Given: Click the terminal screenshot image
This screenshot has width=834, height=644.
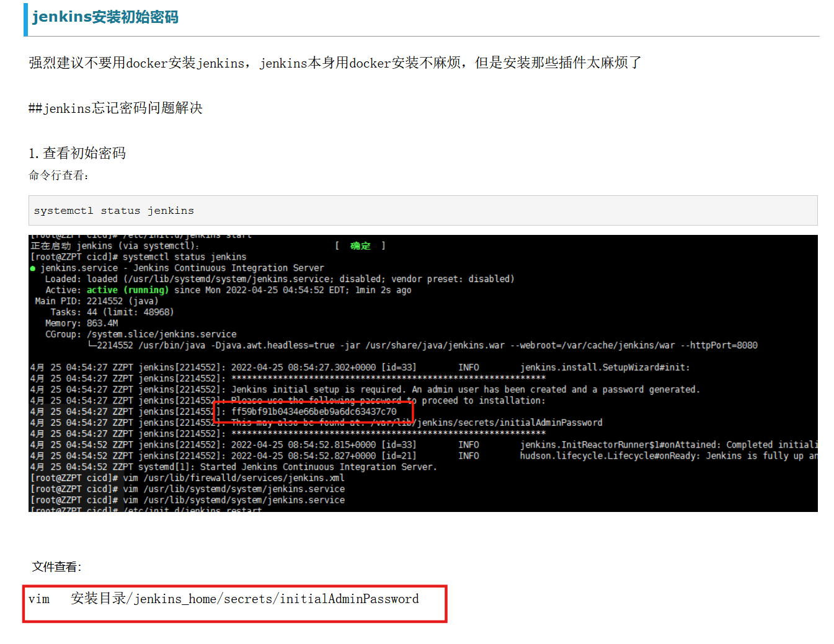Looking at the screenshot, I should [423, 373].
